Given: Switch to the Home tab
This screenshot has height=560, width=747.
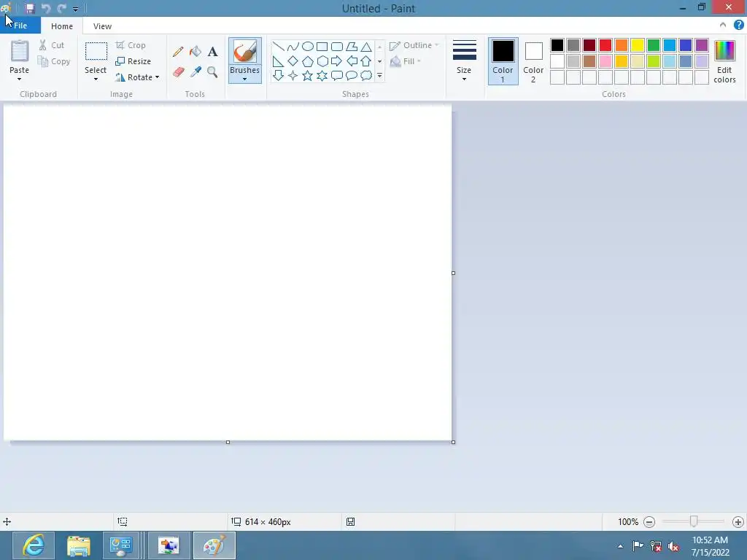Looking at the screenshot, I should [62, 26].
